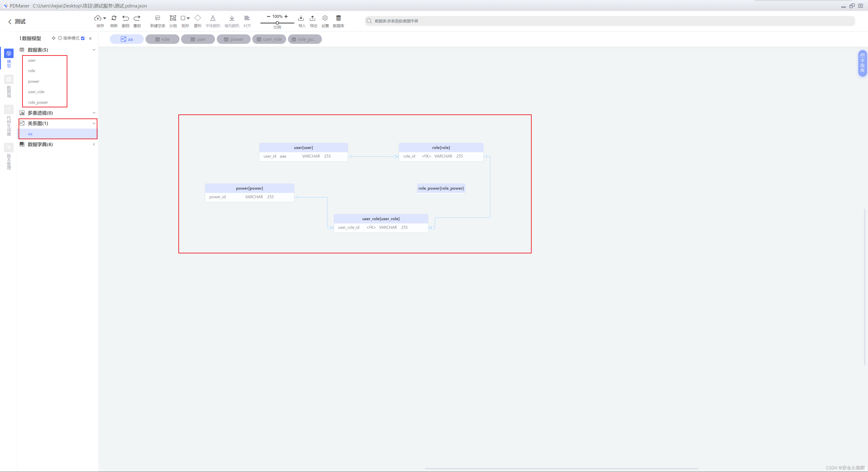Click the save cloud icon
Image resolution: width=868 pixels, height=472 pixels.
pyautogui.click(x=98, y=18)
